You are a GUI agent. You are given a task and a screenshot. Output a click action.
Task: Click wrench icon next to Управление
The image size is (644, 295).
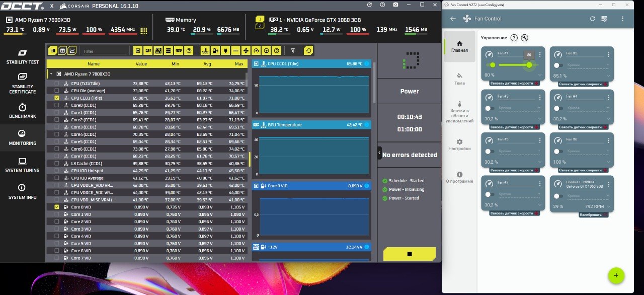click(525, 38)
